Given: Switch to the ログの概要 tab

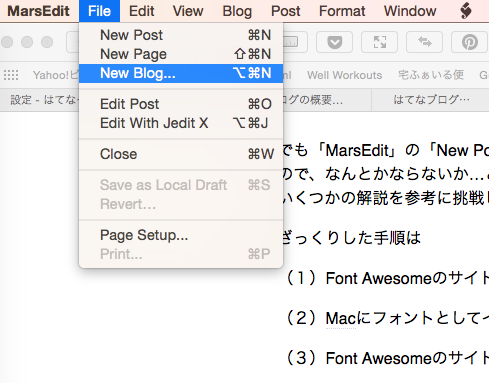Looking at the screenshot, I should (327, 100).
